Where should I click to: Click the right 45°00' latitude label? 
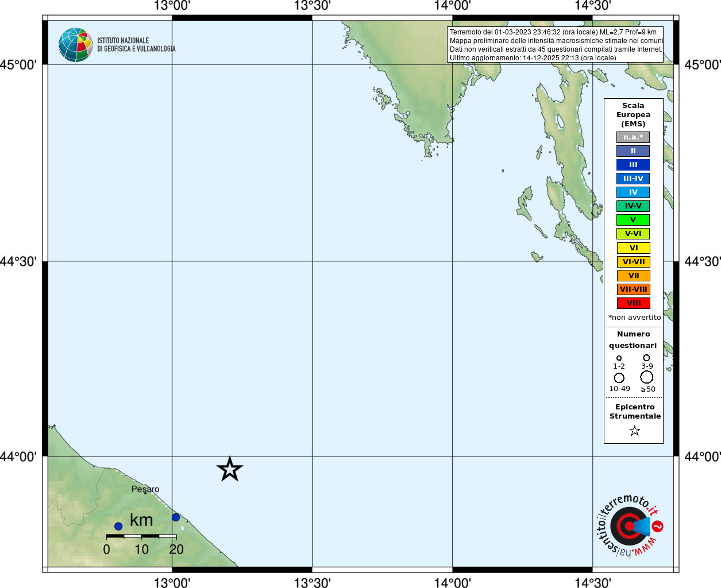click(703, 64)
